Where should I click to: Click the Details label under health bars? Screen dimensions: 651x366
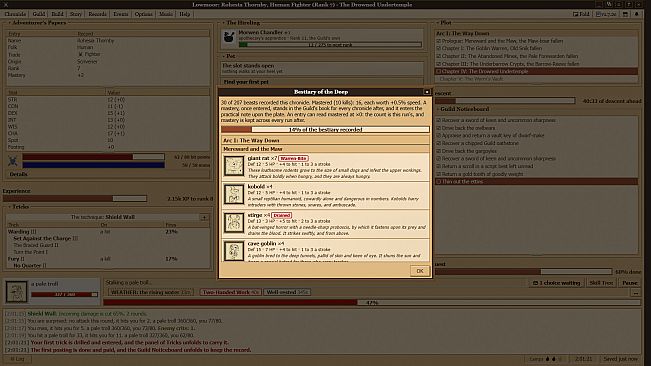click(18, 174)
